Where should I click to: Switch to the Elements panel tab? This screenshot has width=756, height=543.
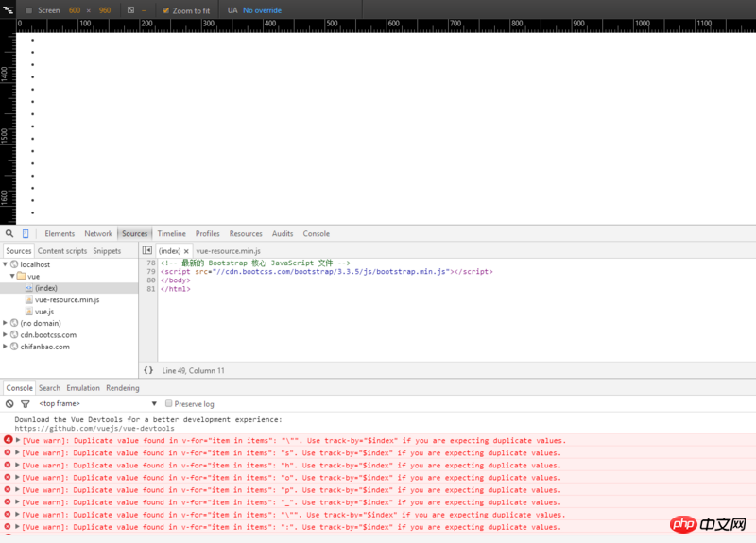[60, 233]
